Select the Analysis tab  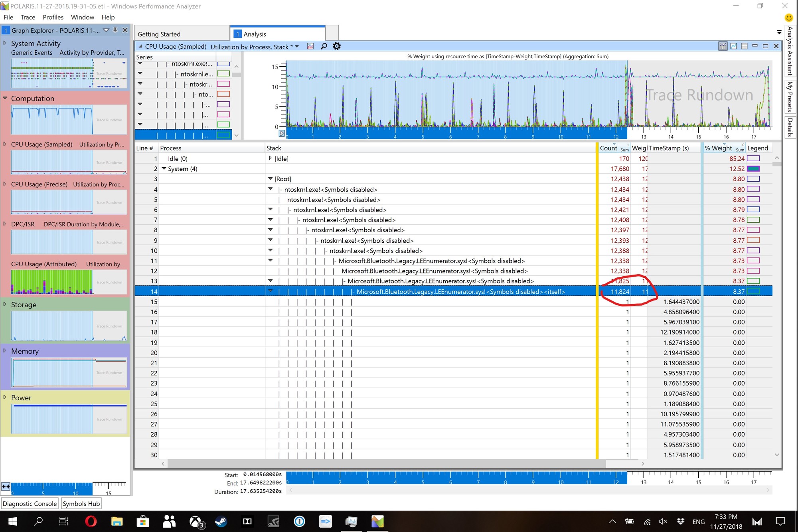coord(278,34)
